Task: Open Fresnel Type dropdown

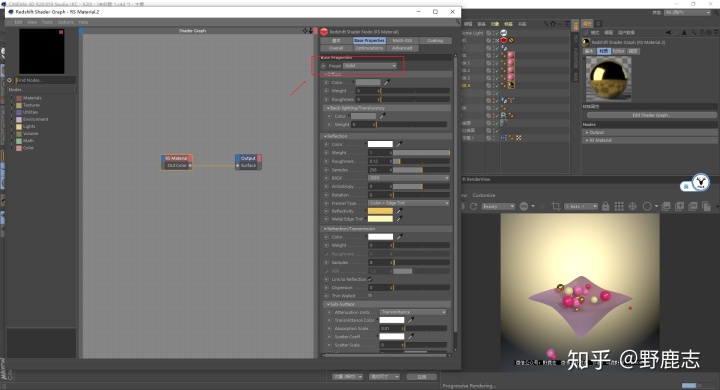Action: (x=409, y=203)
